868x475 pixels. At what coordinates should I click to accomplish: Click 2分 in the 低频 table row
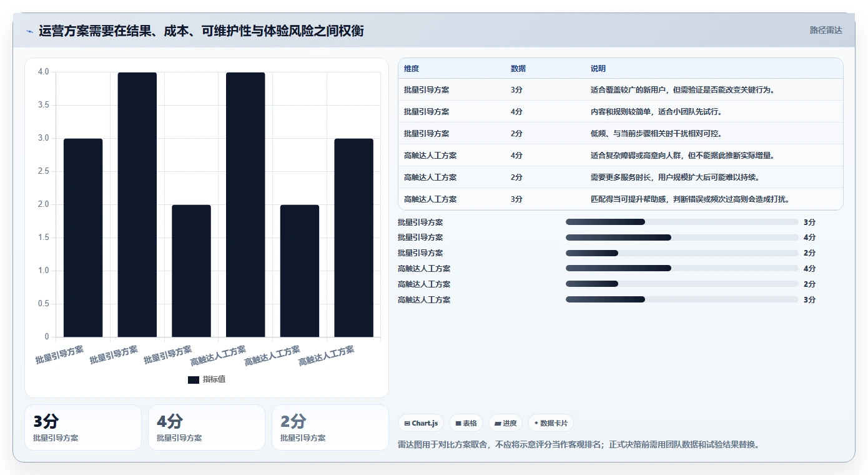516,134
